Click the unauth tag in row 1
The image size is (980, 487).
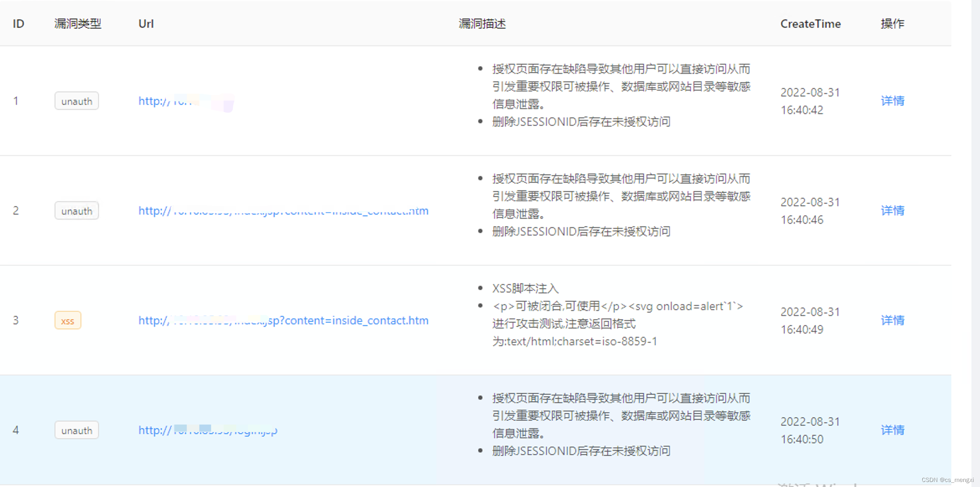point(77,101)
